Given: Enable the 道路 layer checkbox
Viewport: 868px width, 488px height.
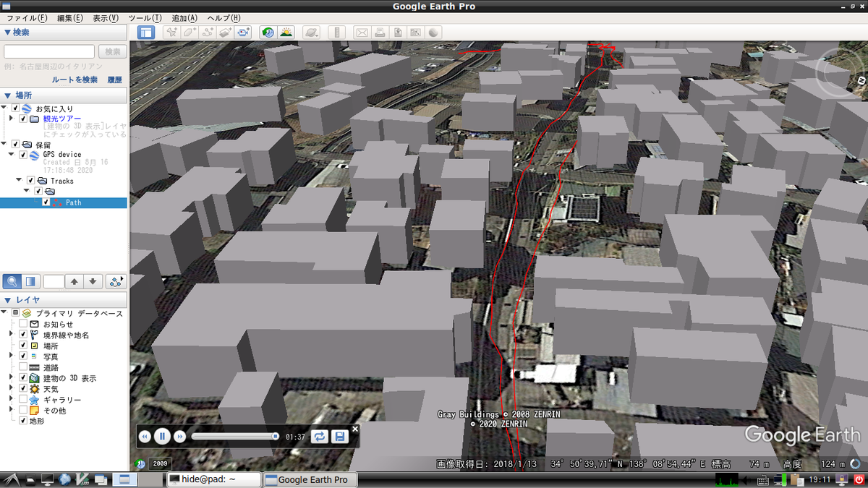Looking at the screenshot, I should [23, 367].
